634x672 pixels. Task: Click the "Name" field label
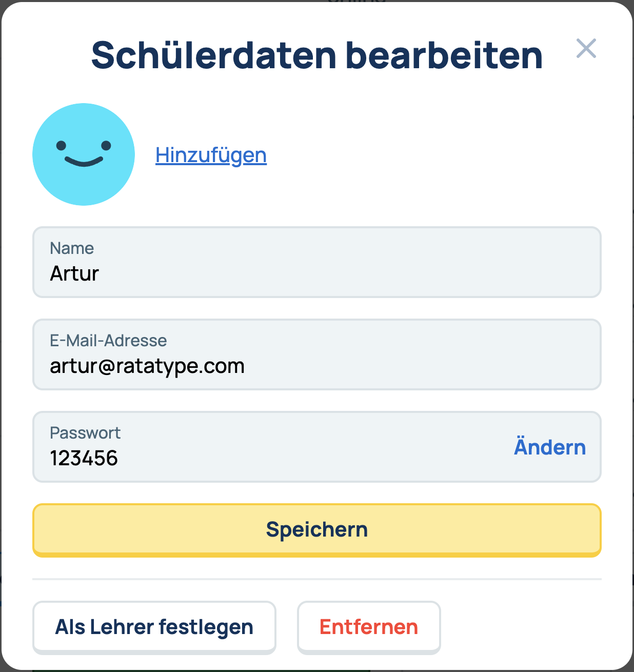click(72, 248)
